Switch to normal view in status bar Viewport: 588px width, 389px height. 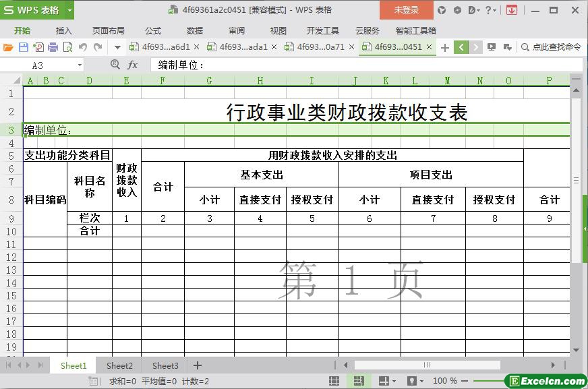point(334,381)
